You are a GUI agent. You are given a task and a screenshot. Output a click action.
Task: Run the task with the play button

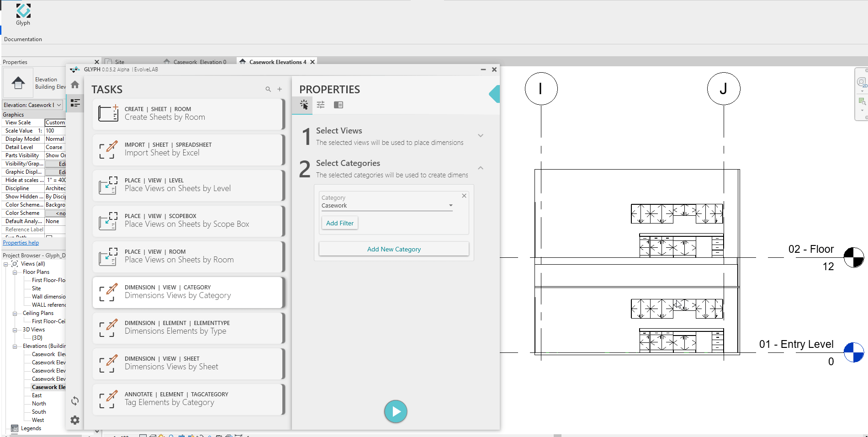[396, 411]
